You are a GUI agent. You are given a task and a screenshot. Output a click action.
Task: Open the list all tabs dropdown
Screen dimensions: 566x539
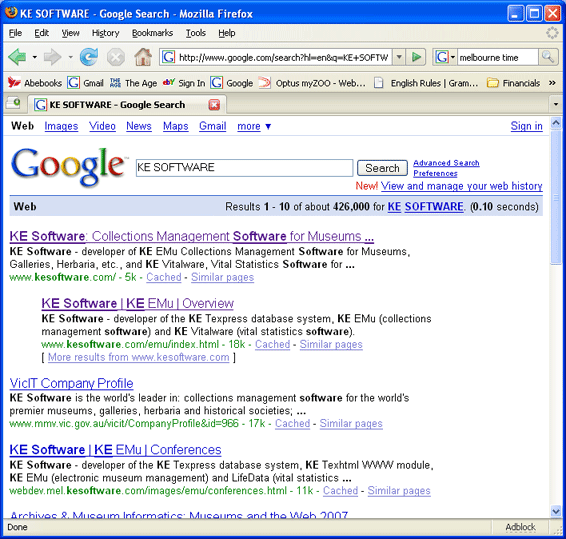pos(556,105)
